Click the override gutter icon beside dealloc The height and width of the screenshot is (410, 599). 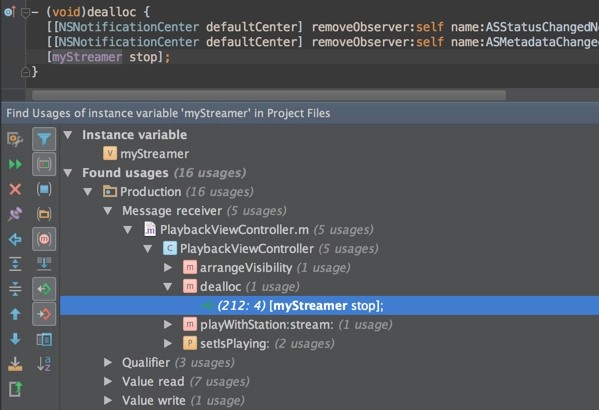[x=10, y=12]
